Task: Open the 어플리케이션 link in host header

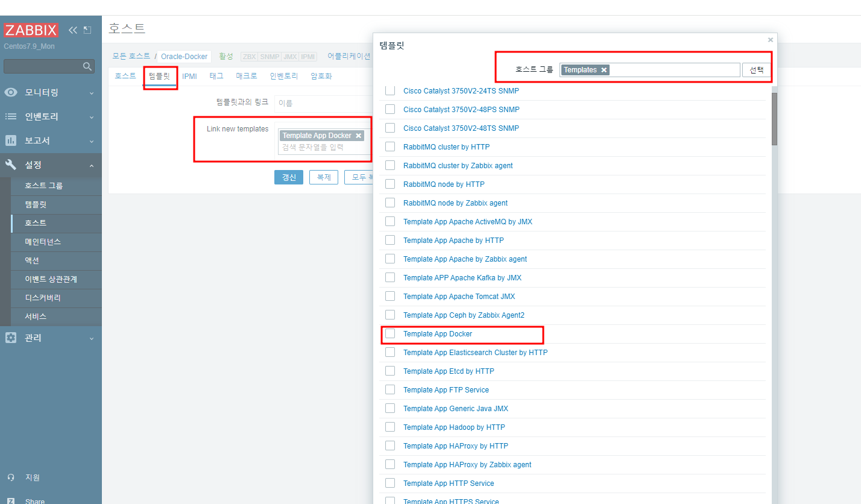Action: click(349, 56)
